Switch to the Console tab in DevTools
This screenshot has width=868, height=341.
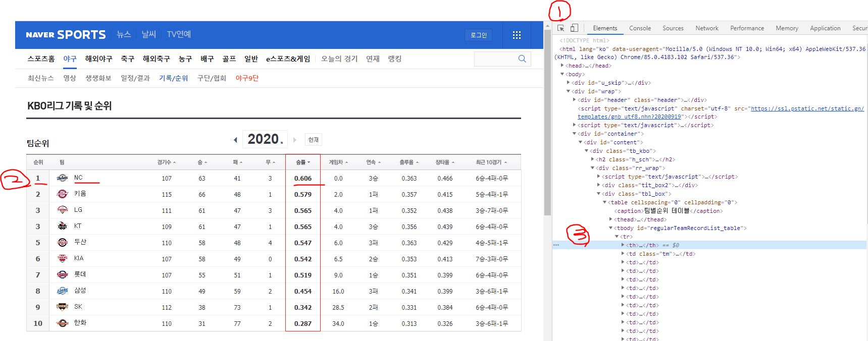coord(640,28)
